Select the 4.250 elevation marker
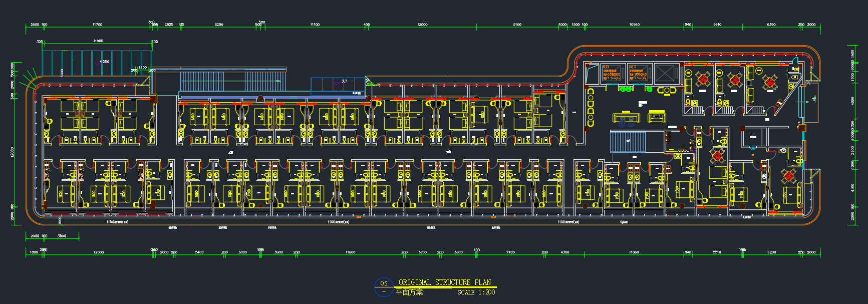This screenshot has width=868, height=304. pos(104,62)
